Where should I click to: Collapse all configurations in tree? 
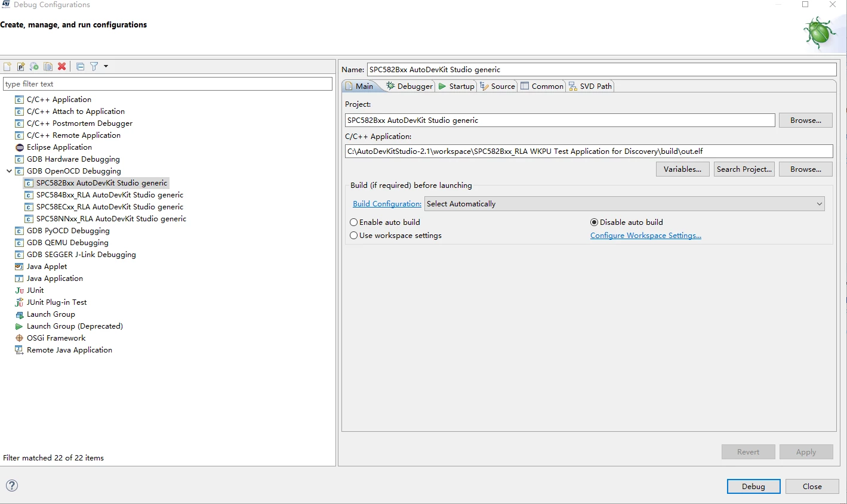[80, 66]
